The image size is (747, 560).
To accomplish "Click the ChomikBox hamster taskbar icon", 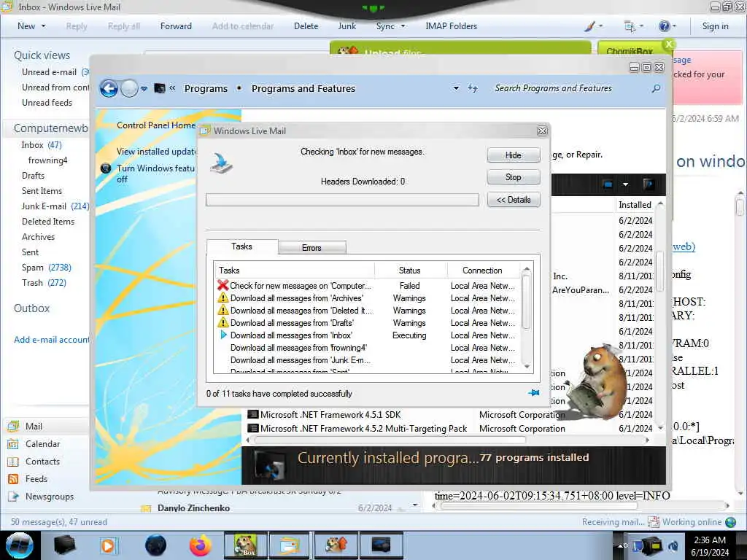I will coord(245,545).
